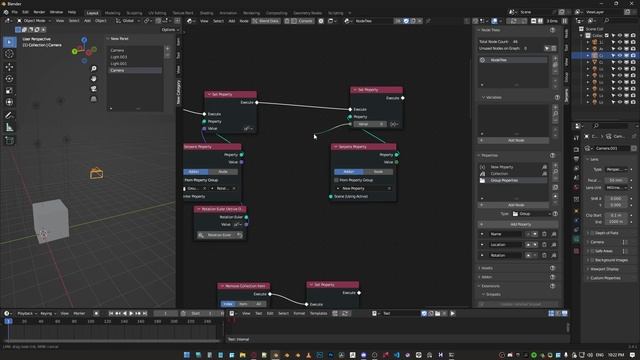Screen dimensions: 640x360
Task: Select the Add Cube tool
Action: [9, 140]
